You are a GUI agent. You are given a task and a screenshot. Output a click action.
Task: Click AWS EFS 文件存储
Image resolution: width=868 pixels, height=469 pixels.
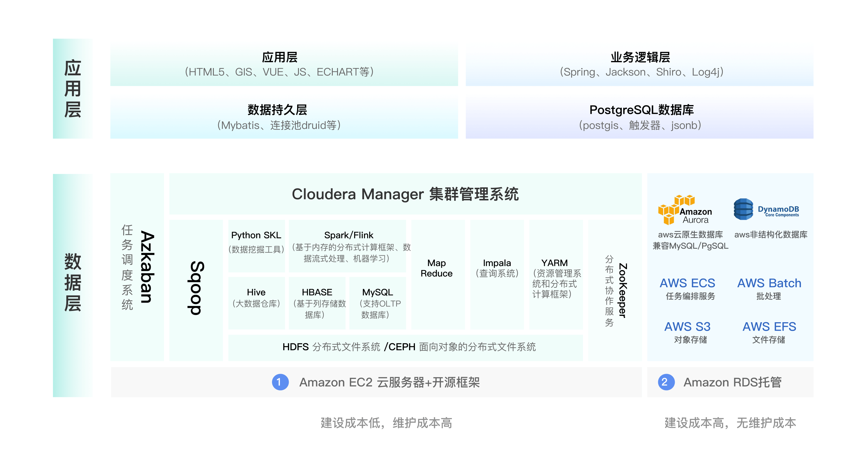tap(769, 332)
